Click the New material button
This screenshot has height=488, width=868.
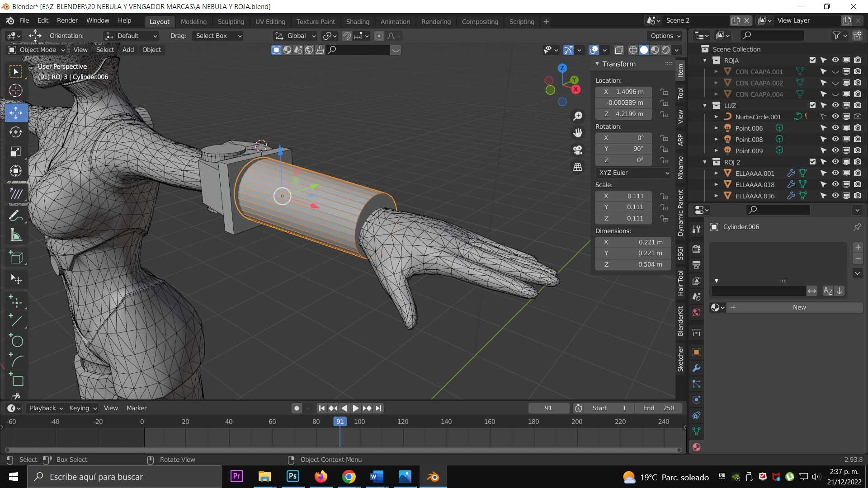(x=798, y=307)
